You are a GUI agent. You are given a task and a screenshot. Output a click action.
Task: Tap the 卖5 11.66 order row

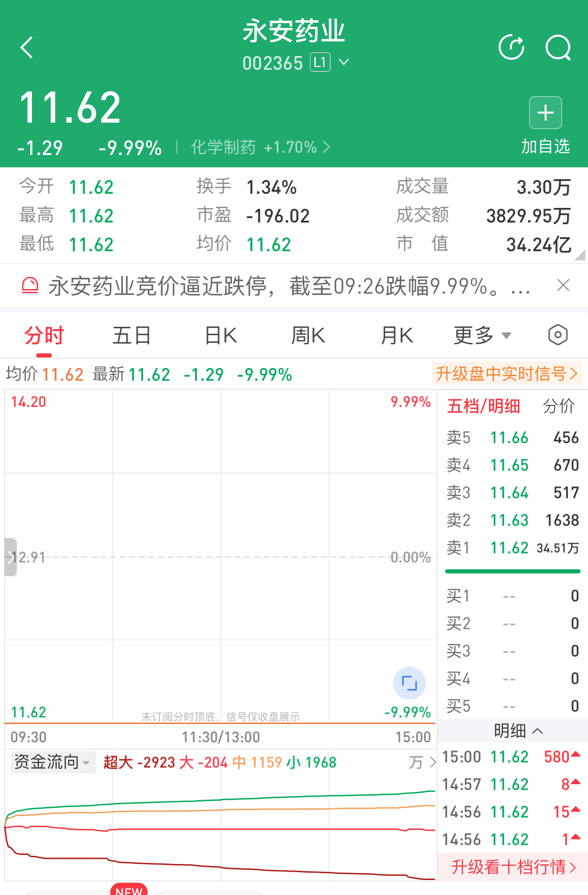coord(512,438)
